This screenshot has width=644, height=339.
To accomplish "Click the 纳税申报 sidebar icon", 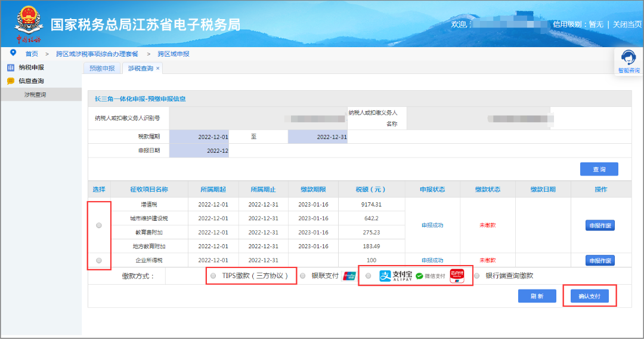I will click(x=11, y=67).
